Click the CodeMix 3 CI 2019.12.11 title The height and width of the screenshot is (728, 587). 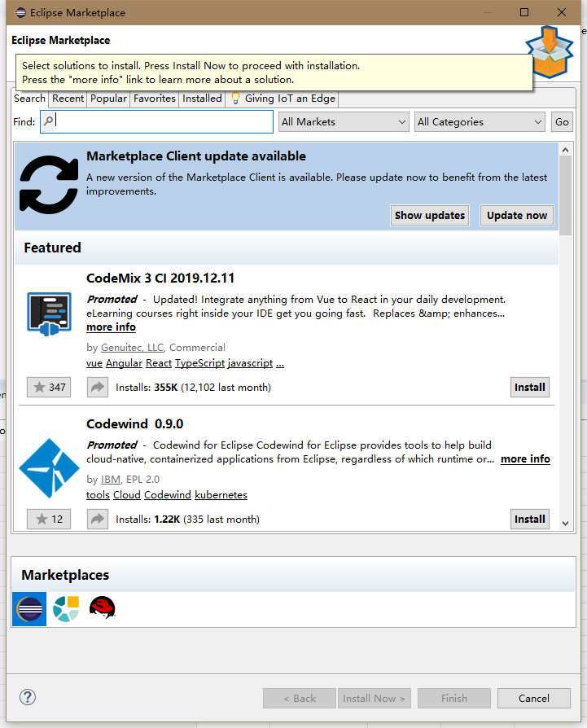point(160,278)
